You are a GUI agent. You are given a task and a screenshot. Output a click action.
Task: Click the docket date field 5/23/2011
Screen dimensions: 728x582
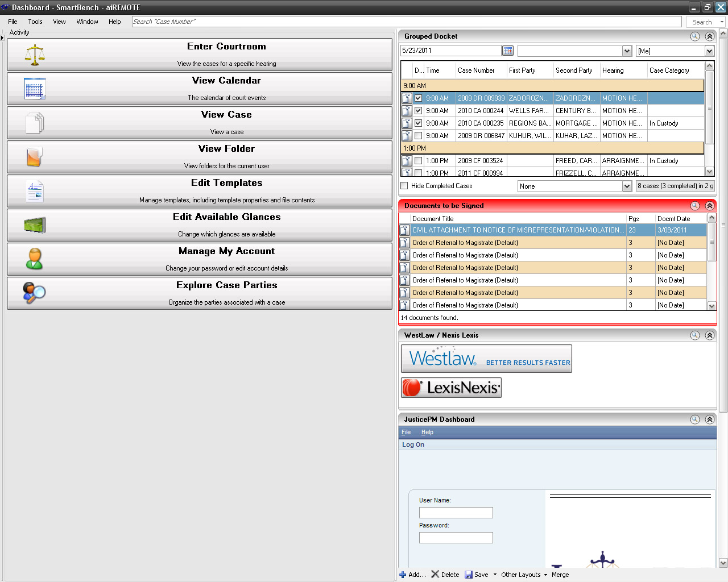[x=450, y=51]
